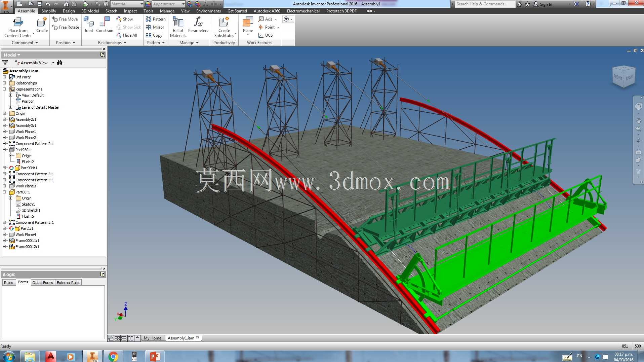Expand the Relationships folder node
The width and height of the screenshot is (644, 362).
4,83
